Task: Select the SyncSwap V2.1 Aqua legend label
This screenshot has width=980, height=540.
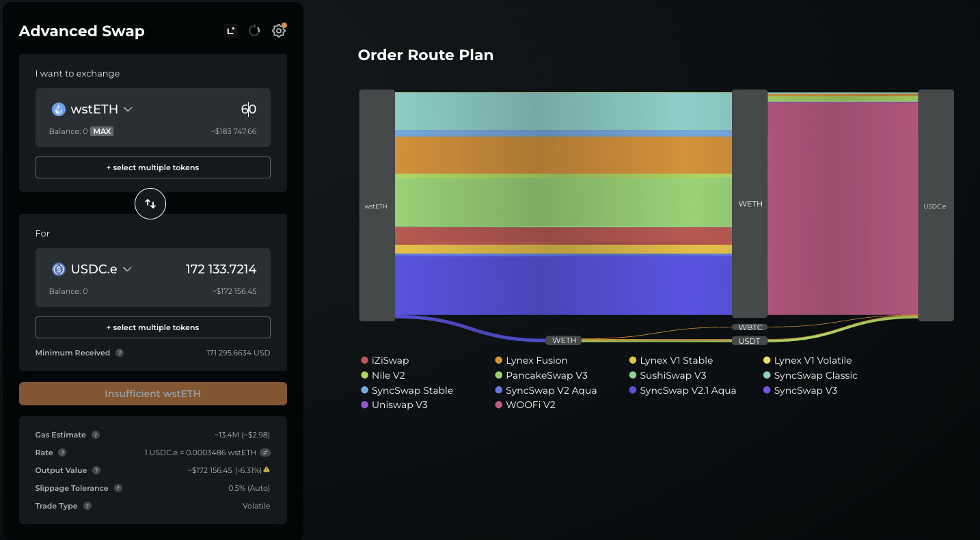Action: pos(688,390)
